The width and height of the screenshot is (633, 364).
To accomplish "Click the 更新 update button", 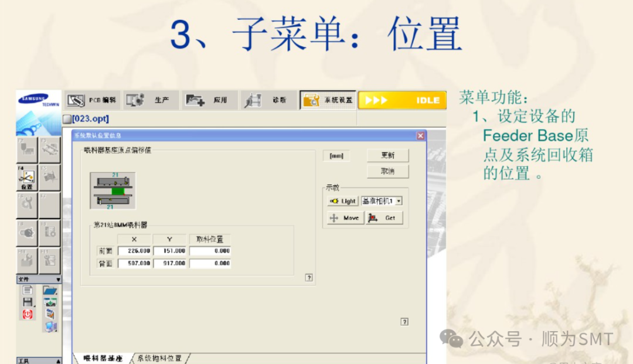I will click(387, 155).
